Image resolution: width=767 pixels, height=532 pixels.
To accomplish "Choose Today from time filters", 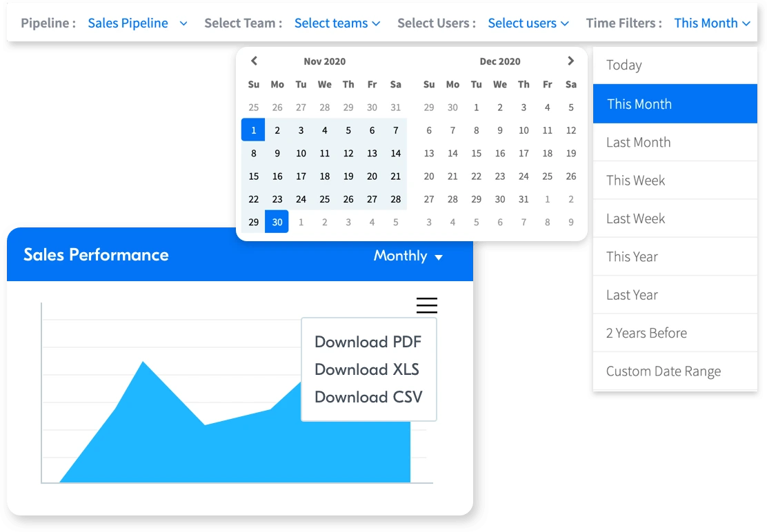I will click(675, 65).
